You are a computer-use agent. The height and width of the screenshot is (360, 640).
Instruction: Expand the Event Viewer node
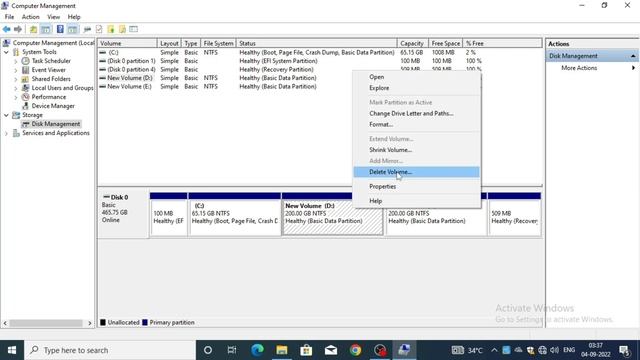click(x=16, y=70)
